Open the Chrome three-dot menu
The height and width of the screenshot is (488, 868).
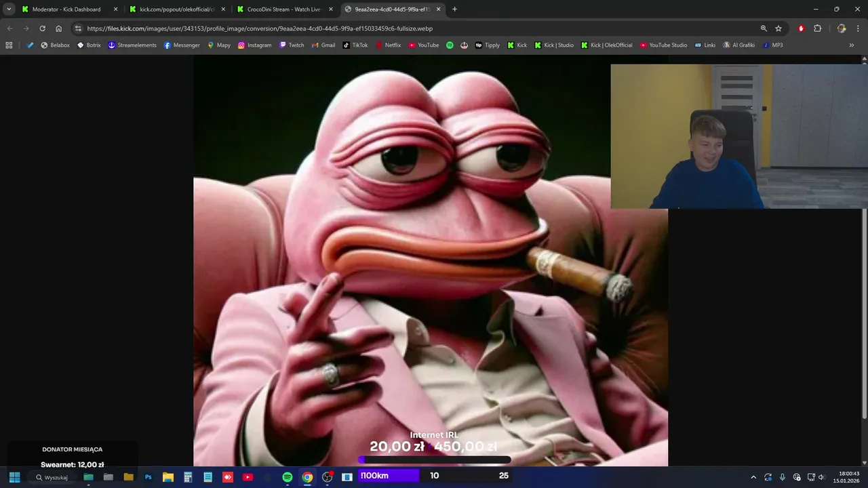859,28
